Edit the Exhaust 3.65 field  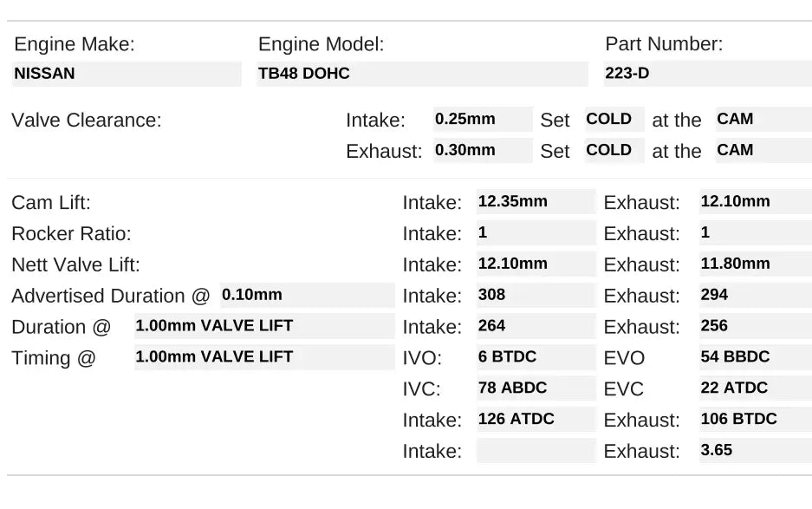754,451
